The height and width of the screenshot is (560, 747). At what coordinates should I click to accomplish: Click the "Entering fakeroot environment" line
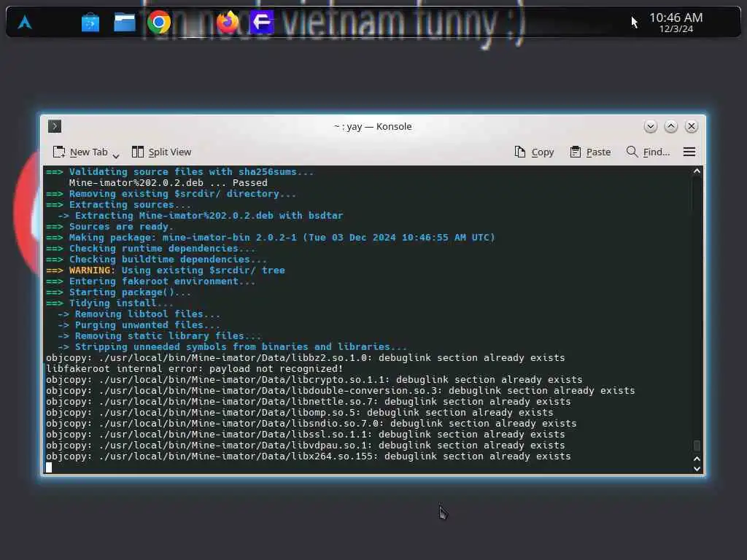[x=150, y=281]
